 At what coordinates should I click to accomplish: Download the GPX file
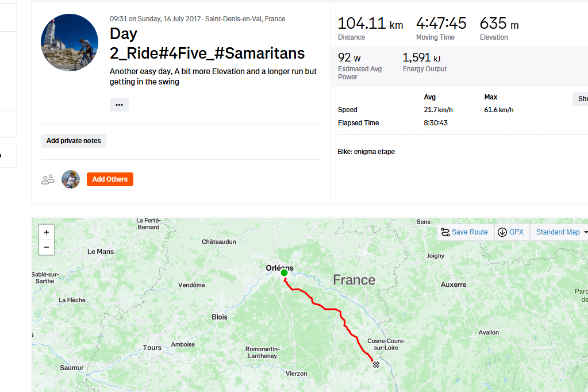click(511, 232)
